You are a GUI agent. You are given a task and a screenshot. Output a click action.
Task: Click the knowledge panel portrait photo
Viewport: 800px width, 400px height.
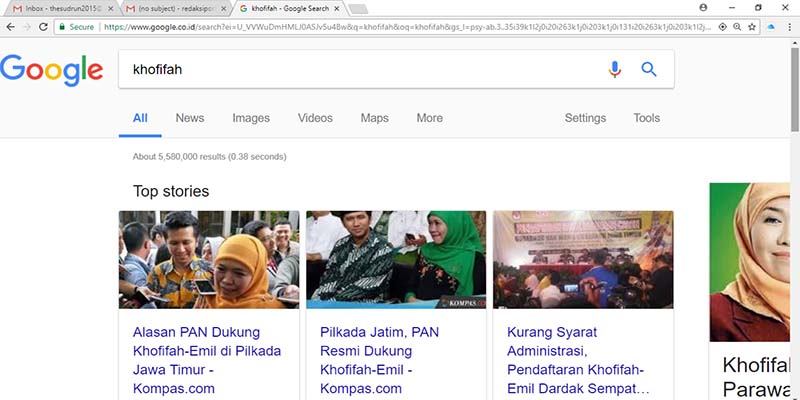point(749,262)
